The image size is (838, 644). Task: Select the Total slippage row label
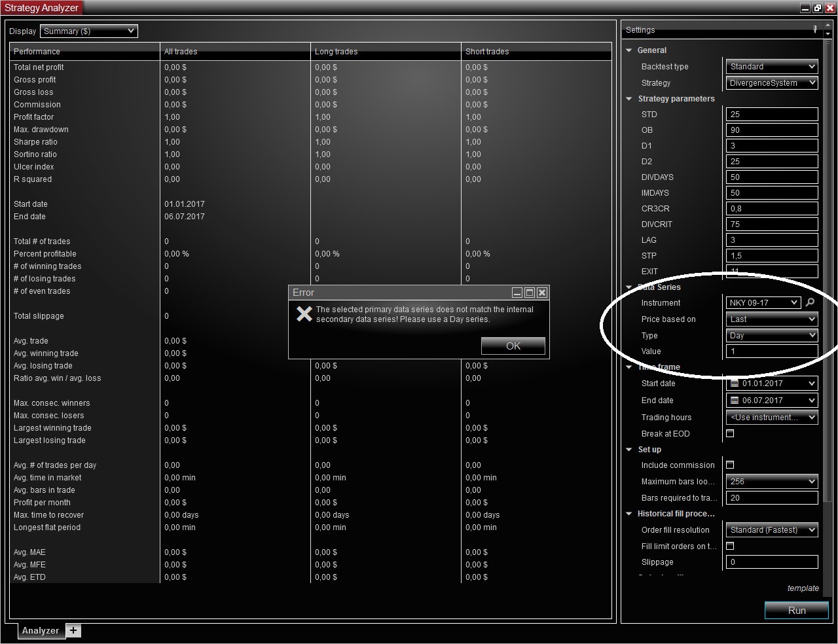point(39,316)
